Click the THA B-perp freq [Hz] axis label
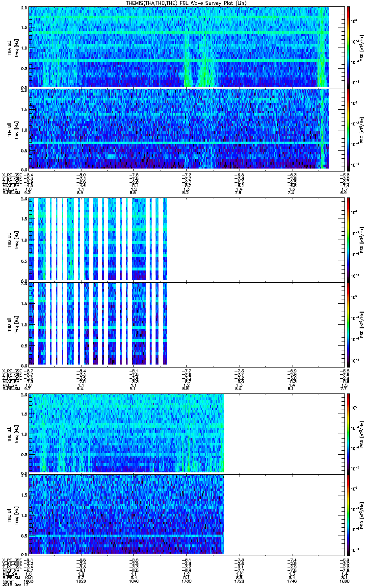The image size is (368, 588). pos(16,47)
